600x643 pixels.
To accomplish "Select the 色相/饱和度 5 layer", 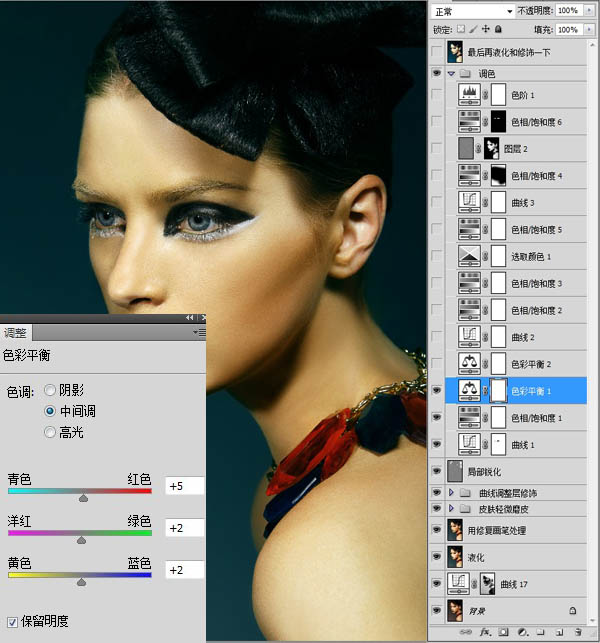I will [516, 229].
